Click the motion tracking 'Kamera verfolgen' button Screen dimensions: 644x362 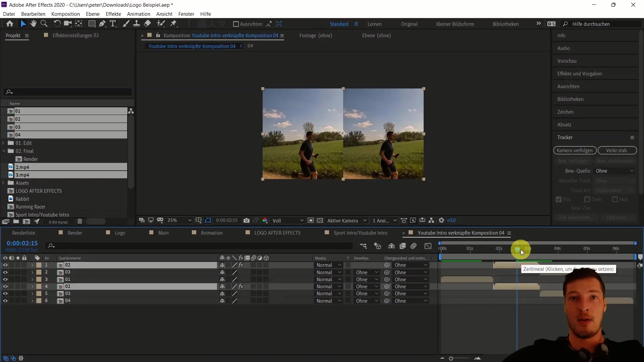click(574, 150)
